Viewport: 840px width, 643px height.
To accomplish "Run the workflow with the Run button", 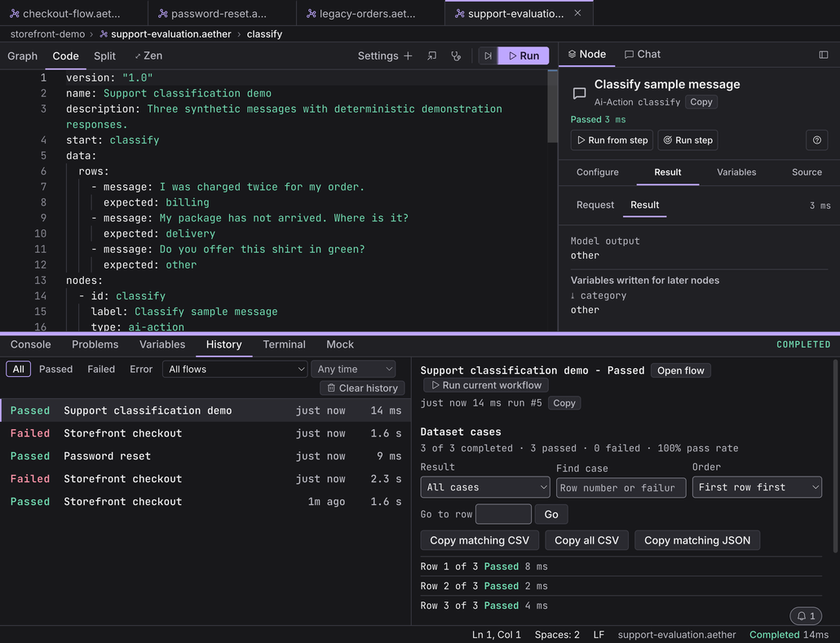I will click(524, 55).
